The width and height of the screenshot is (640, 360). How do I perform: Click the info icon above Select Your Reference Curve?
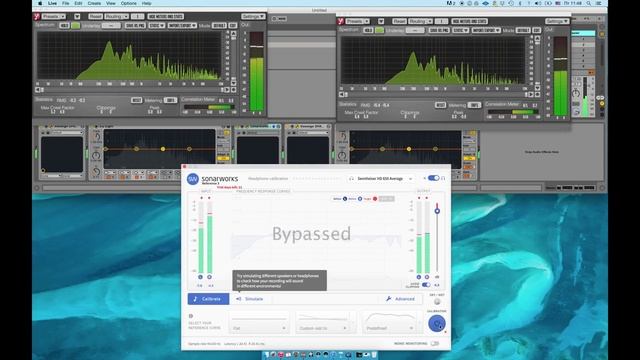tap(191, 316)
